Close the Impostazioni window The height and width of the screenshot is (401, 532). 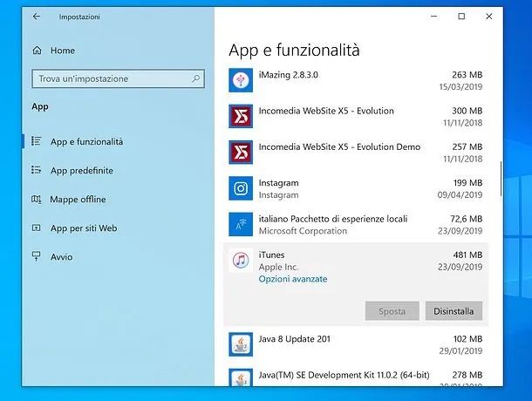pyautogui.click(x=489, y=17)
